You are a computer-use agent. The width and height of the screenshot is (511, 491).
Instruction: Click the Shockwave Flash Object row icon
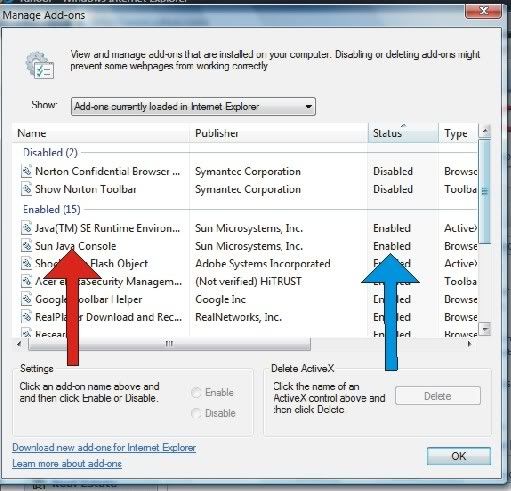click(26, 264)
